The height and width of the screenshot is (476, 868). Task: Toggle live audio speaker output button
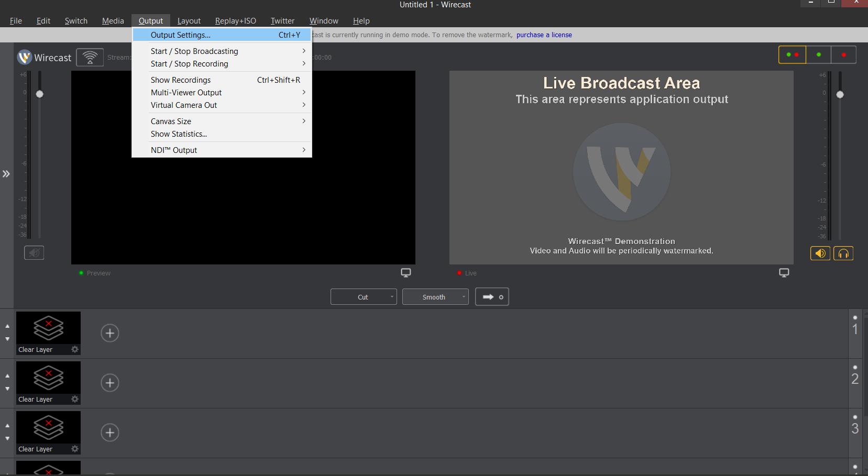point(820,253)
